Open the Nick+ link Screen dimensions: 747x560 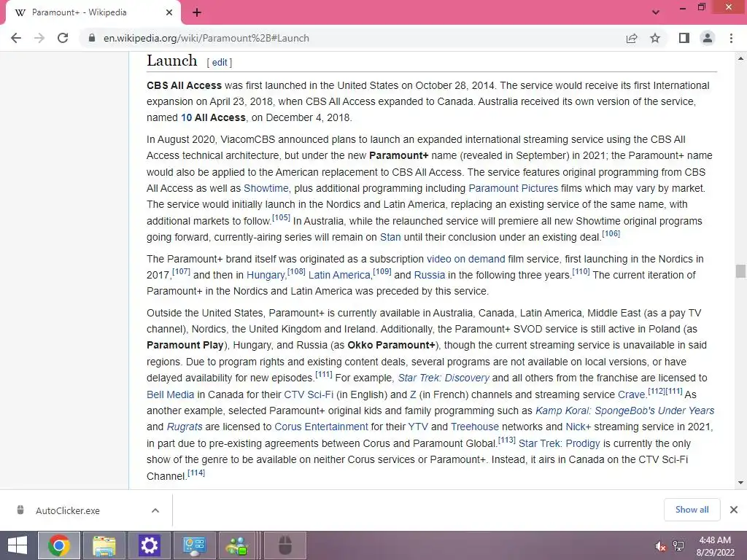[x=578, y=427]
